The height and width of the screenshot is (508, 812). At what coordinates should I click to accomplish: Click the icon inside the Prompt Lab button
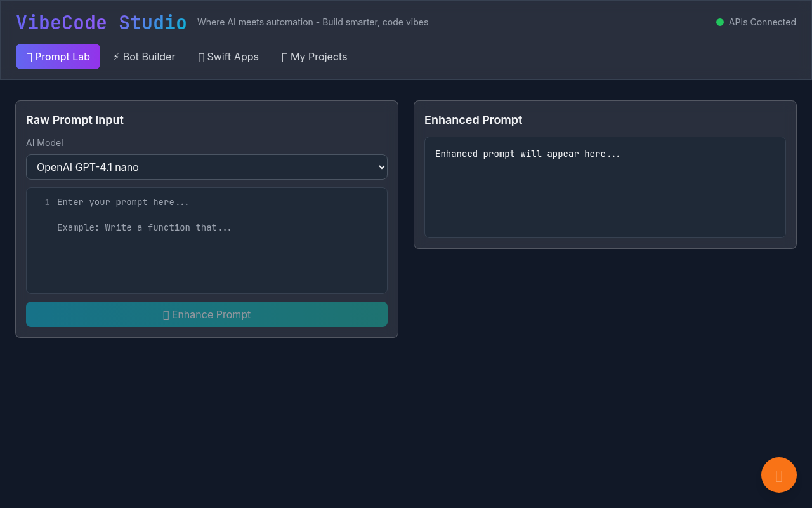[29, 57]
